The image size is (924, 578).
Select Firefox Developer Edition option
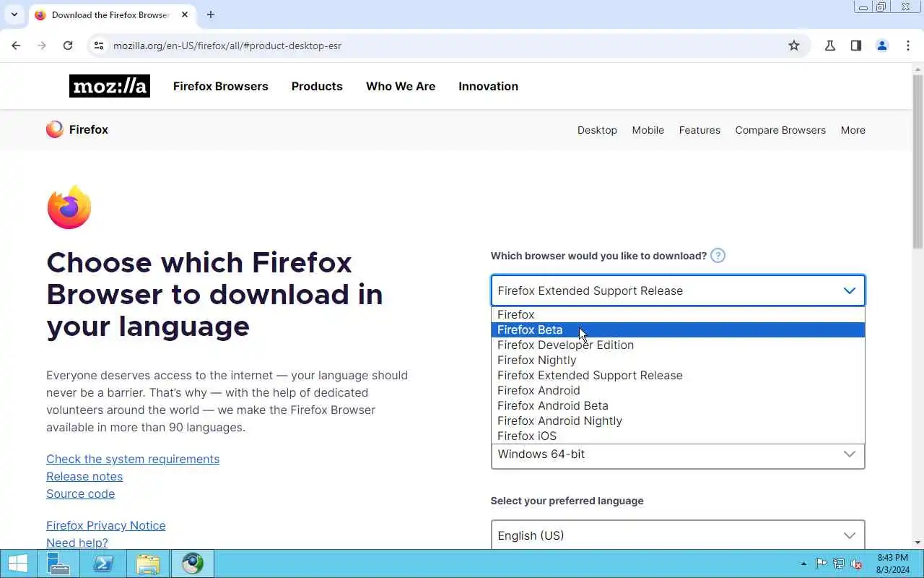pos(678,345)
